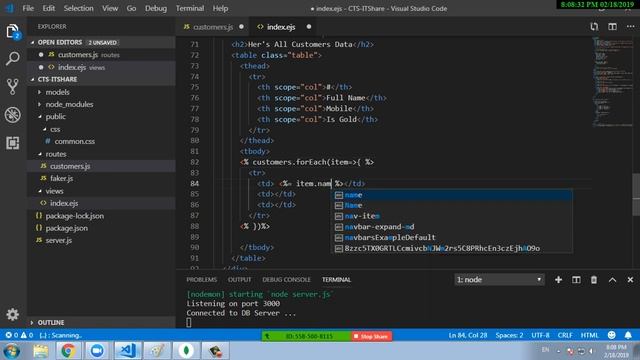Click the HTML language mode in status bar
The width and height of the screenshot is (640, 360).
589,335
